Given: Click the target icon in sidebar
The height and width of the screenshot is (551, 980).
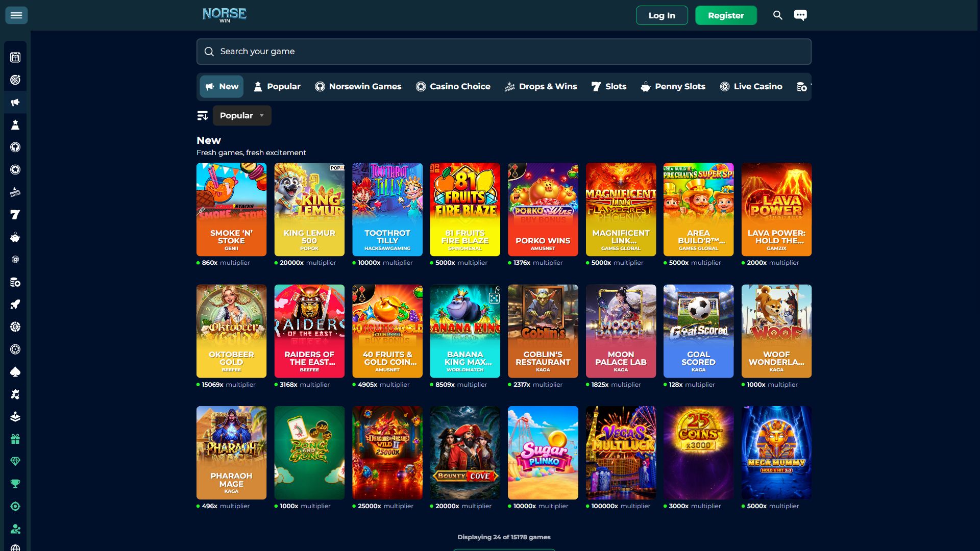Looking at the screenshot, I should 15,80.
